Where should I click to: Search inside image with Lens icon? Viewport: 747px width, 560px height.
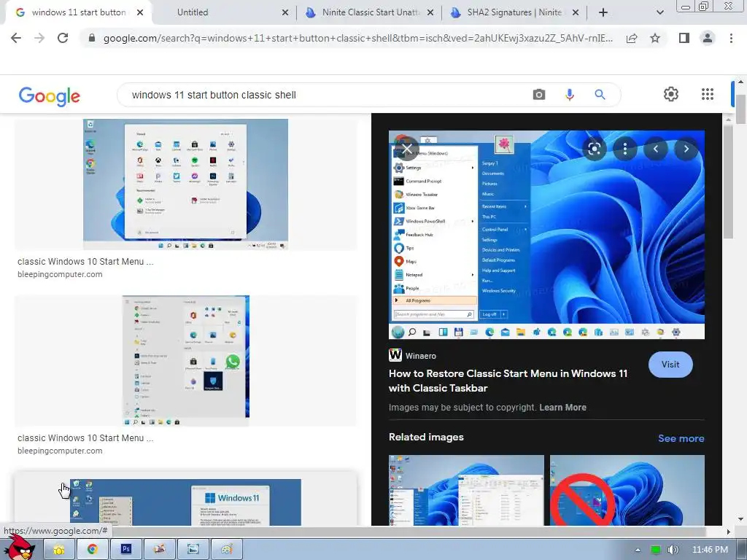[x=594, y=149]
